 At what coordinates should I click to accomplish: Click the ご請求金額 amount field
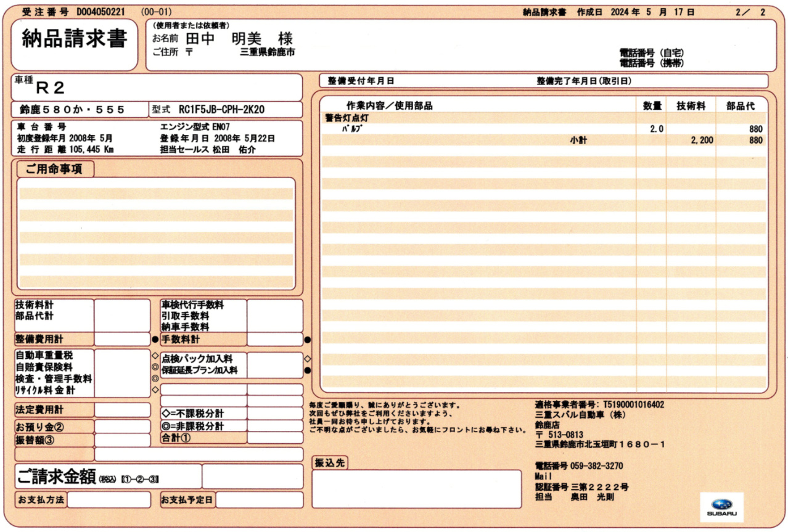point(252,477)
